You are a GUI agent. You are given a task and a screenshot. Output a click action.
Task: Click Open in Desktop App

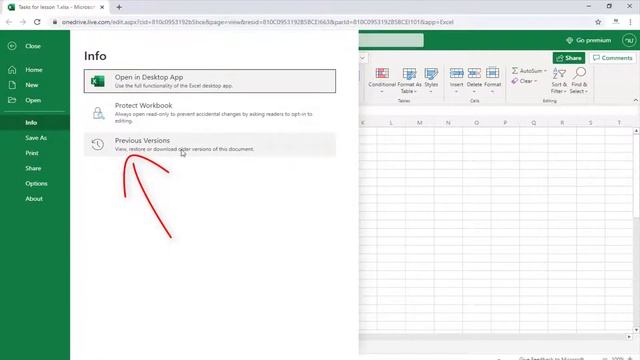[210, 81]
